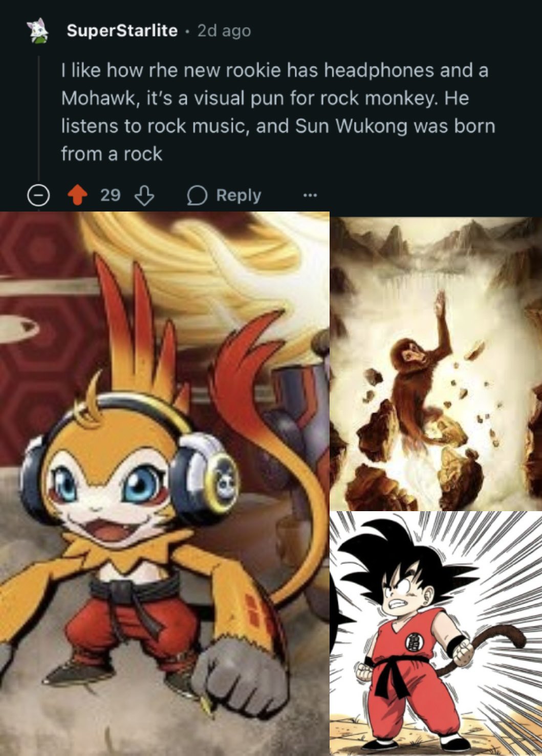Viewport: 542px width, 756px height.
Task: Open SuperStarlite's avatar profile picture
Action: pos(38,30)
